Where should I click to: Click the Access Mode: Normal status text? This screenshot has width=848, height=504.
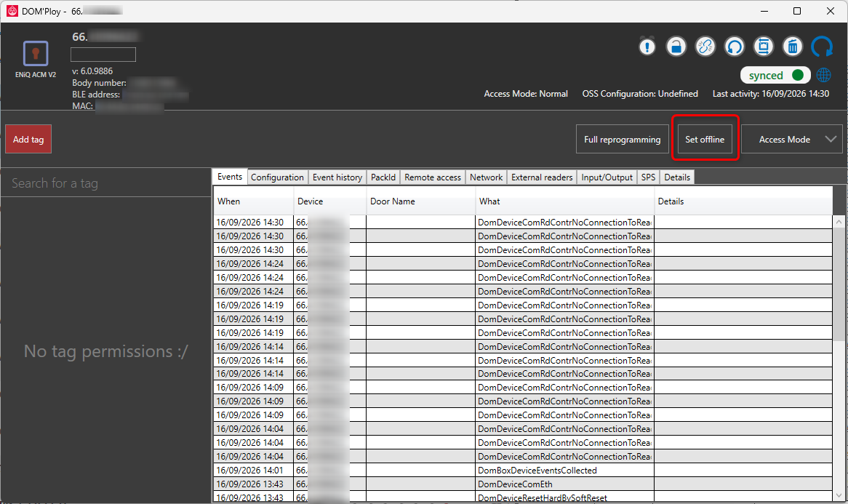(x=526, y=94)
